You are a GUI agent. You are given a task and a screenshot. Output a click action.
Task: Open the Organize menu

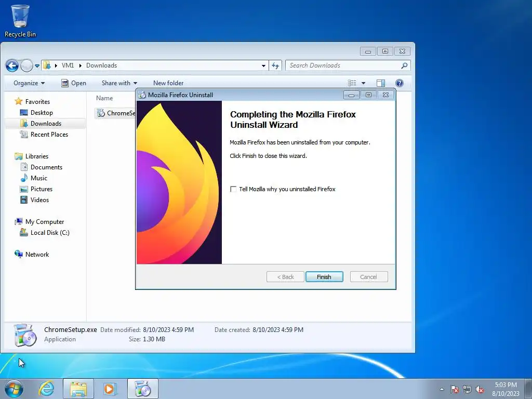click(x=29, y=83)
